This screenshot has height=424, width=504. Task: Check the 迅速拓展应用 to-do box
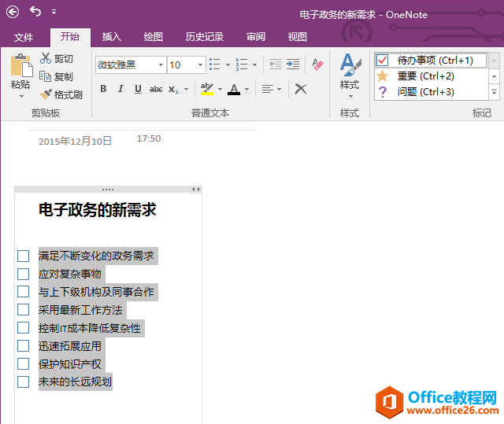point(23,345)
